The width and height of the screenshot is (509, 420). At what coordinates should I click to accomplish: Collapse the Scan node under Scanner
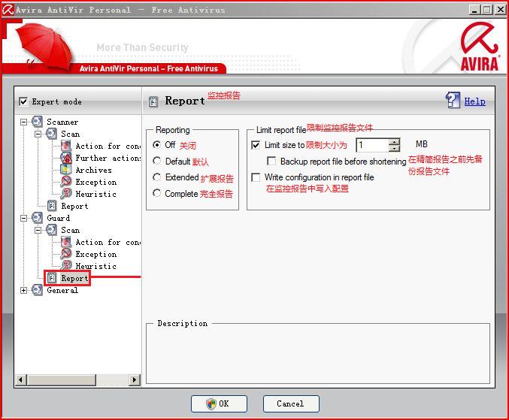click(38, 134)
